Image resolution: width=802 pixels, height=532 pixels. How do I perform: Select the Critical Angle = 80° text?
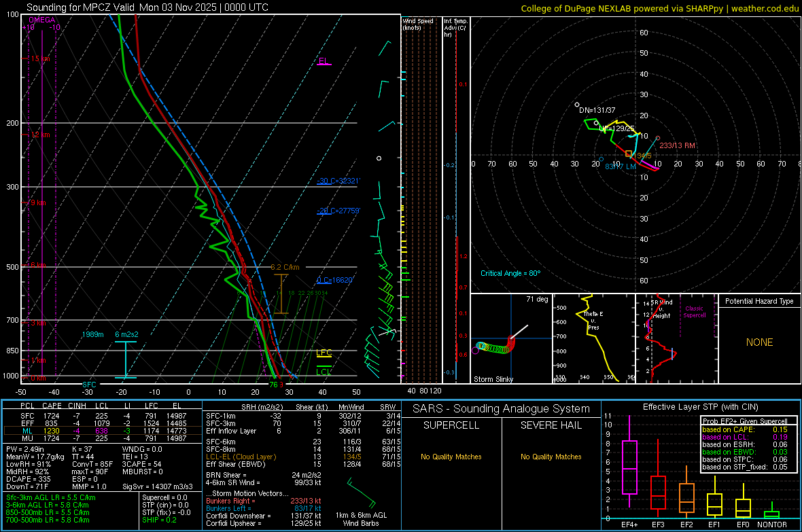(510, 273)
